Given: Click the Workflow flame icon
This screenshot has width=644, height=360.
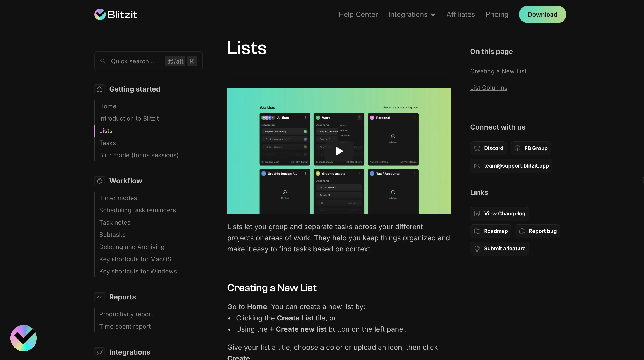Looking at the screenshot, I should point(99,180).
